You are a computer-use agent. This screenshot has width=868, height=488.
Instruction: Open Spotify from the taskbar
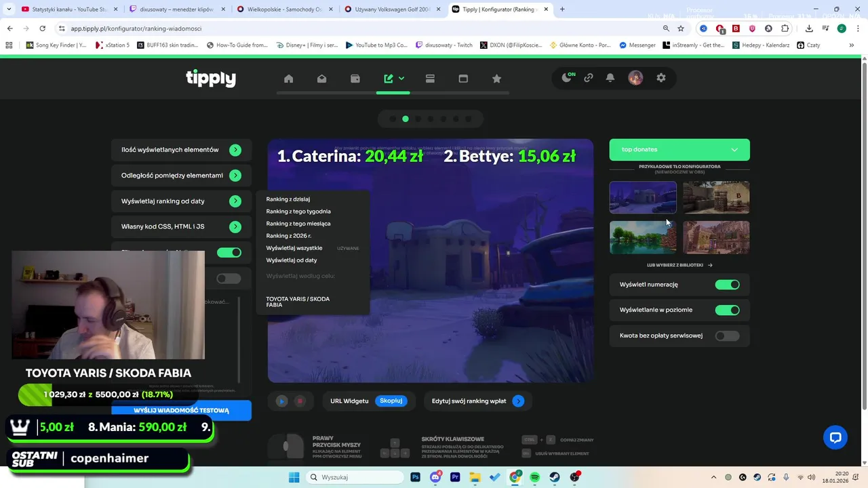point(534,477)
